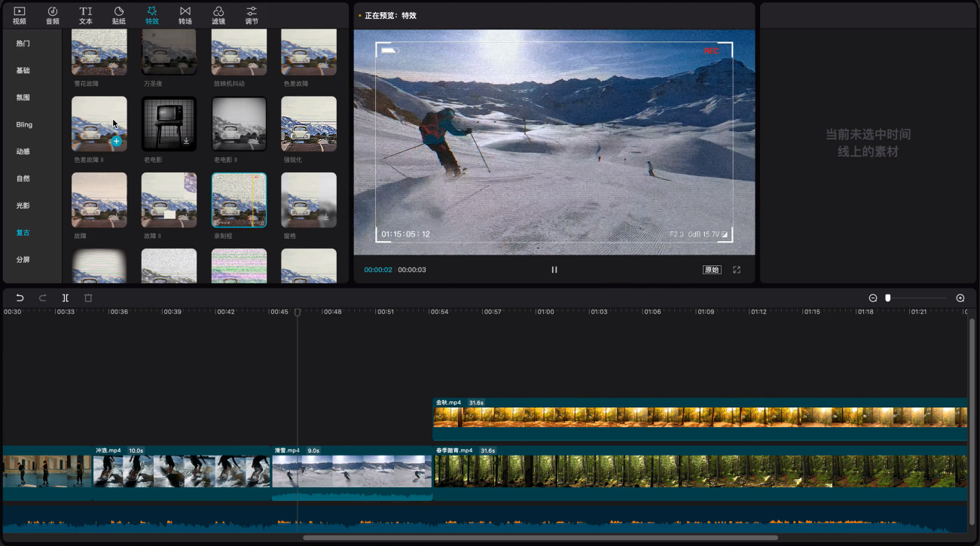Download the 老电影 TV effect

pos(186,141)
